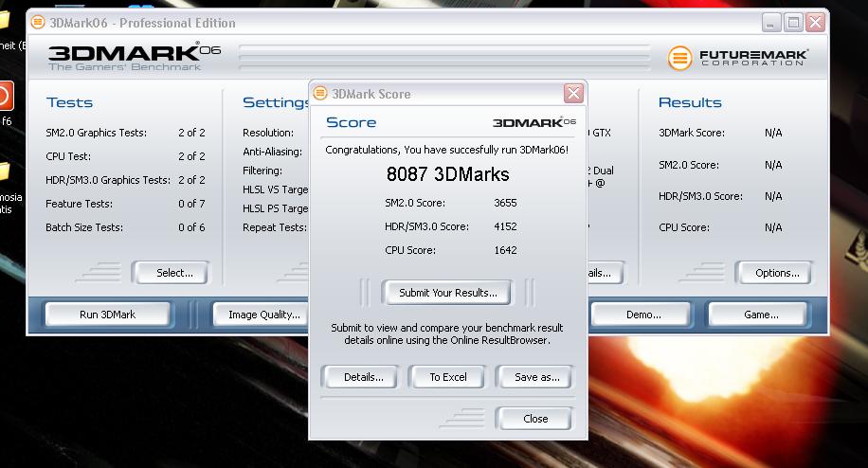This screenshot has height=468, width=868.
Task: Launch the Demo button
Action: point(641,315)
